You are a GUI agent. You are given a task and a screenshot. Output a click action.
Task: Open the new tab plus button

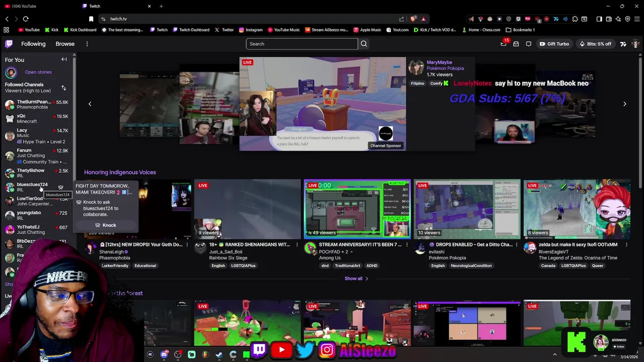pos(161,6)
